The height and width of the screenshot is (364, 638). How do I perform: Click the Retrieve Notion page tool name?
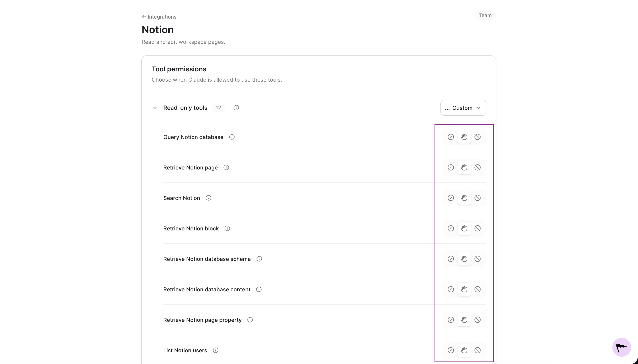click(191, 168)
